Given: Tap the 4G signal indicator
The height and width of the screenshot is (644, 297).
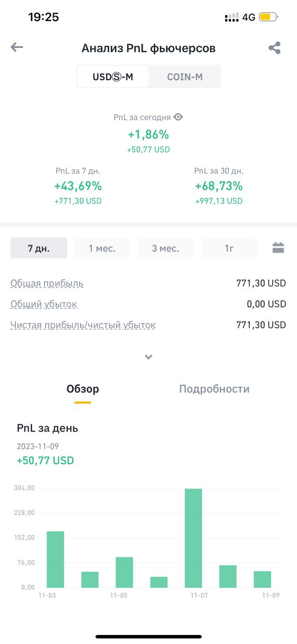Looking at the screenshot, I should [x=249, y=17].
